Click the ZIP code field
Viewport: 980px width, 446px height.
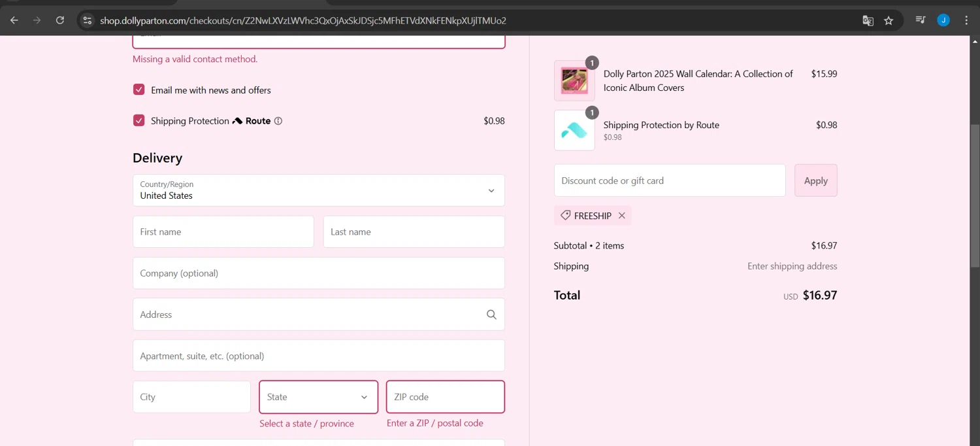coord(446,397)
